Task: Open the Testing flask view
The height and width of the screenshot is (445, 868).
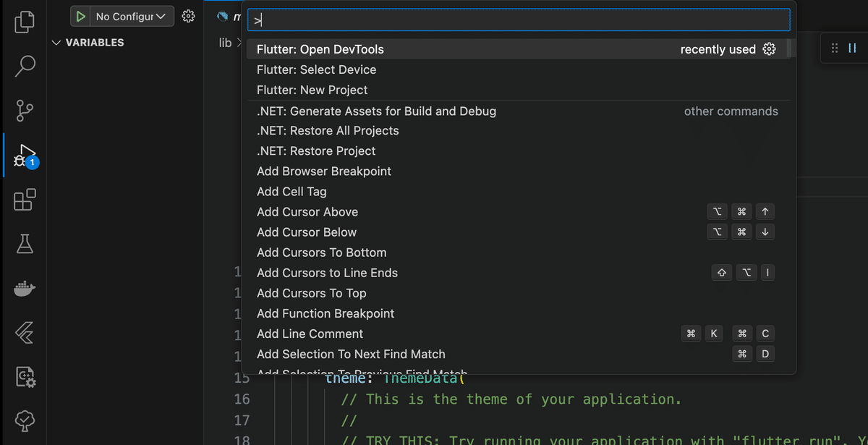Action: point(25,244)
